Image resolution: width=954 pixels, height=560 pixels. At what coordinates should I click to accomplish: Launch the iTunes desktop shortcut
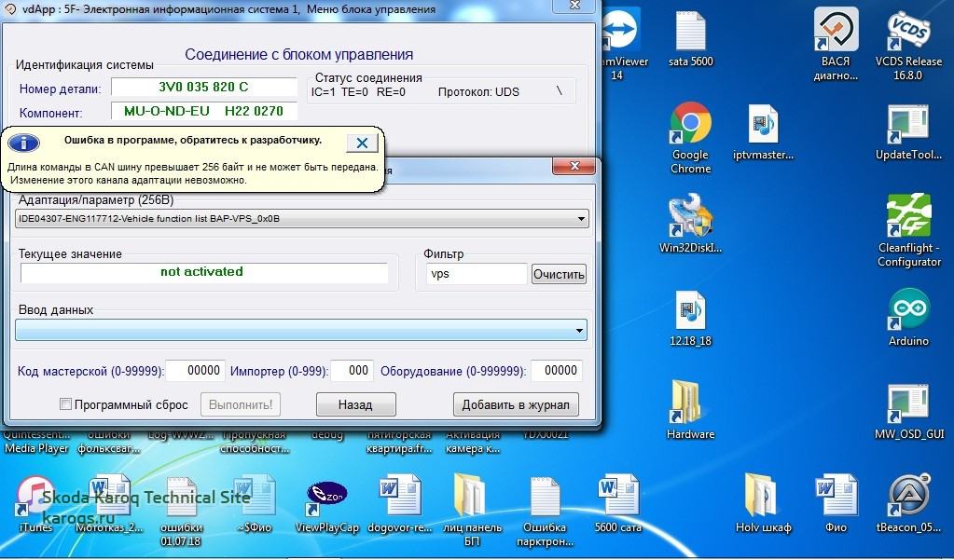(35, 497)
